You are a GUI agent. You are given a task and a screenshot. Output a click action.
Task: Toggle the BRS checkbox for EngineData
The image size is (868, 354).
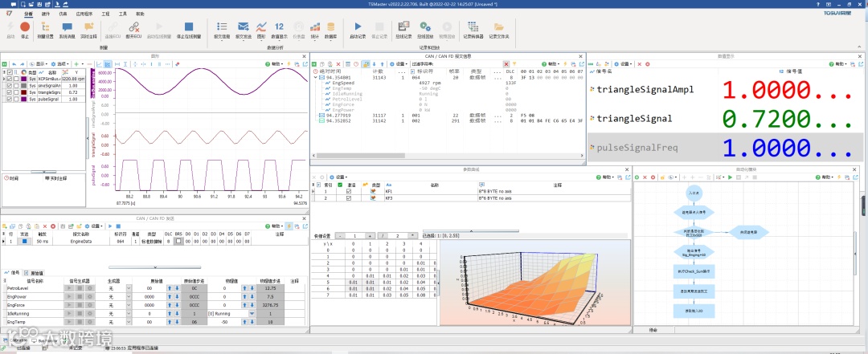(x=180, y=240)
